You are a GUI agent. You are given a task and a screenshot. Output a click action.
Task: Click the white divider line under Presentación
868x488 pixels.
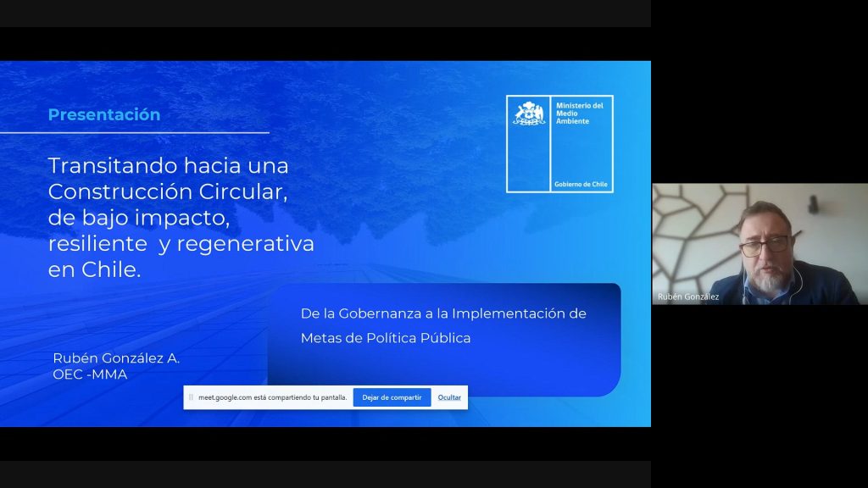[x=134, y=132]
